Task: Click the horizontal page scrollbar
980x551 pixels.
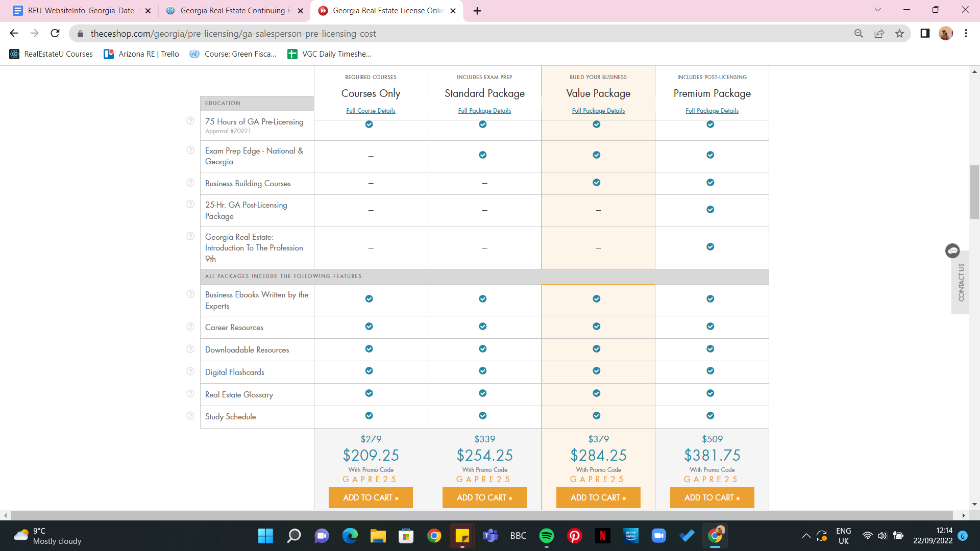Action: (481, 515)
